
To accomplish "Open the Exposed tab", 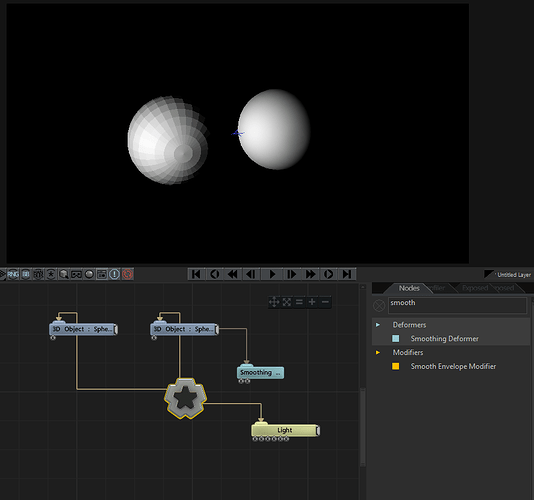I will [x=475, y=288].
